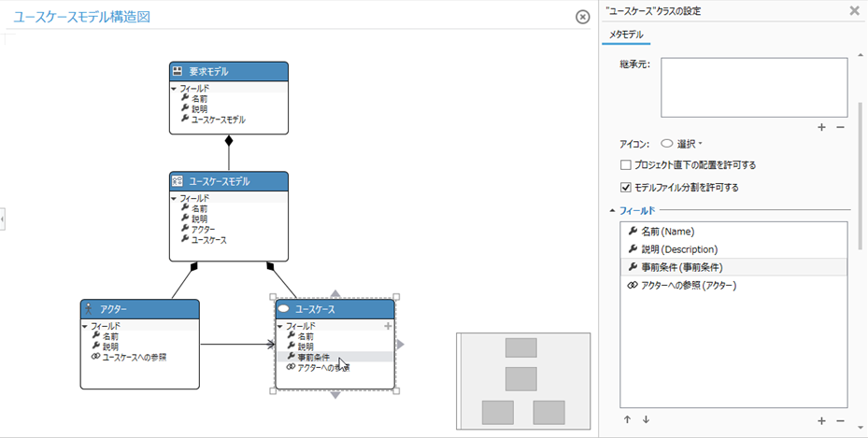Image resolution: width=868 pixels, height=438 pixels.
Task: Move field up with the up arrow
Action: tap(627, 420)
